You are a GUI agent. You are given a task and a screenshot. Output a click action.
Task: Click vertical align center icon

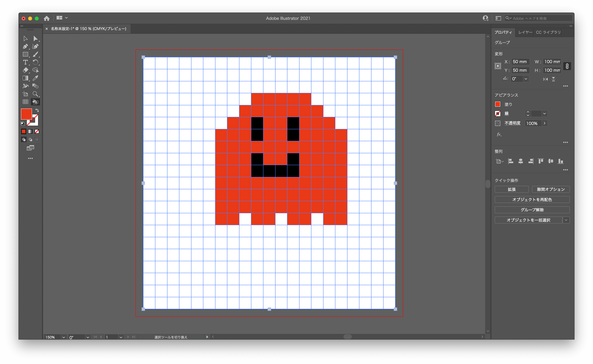tap(551, 161)
